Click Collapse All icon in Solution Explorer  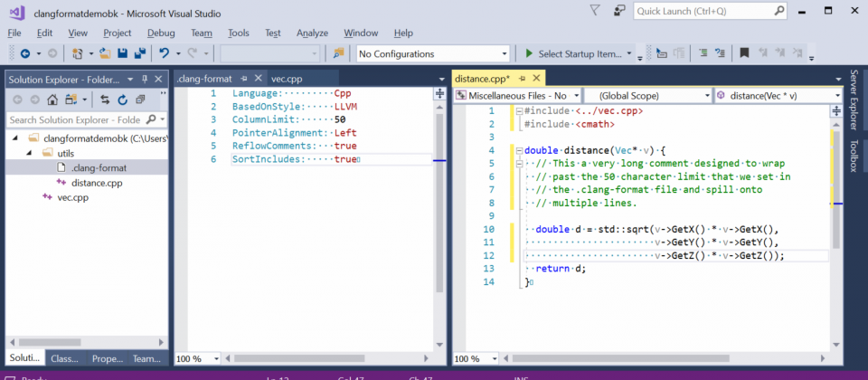click(x=140, y=100)
